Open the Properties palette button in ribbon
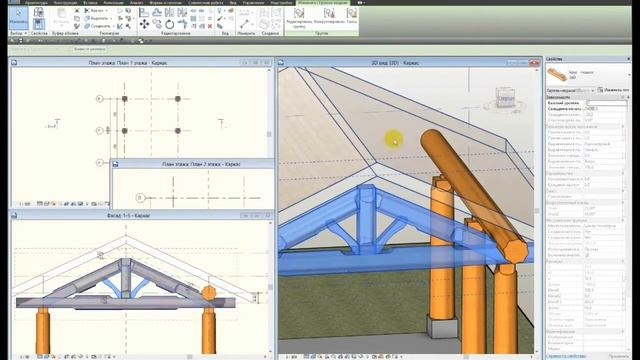Screen dimensions: 640x360 pos(39,24)
